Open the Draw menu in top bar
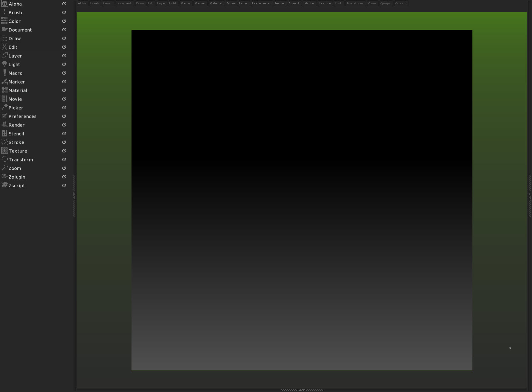The width and height of the screenshot is (532, 392). point(140,3)
